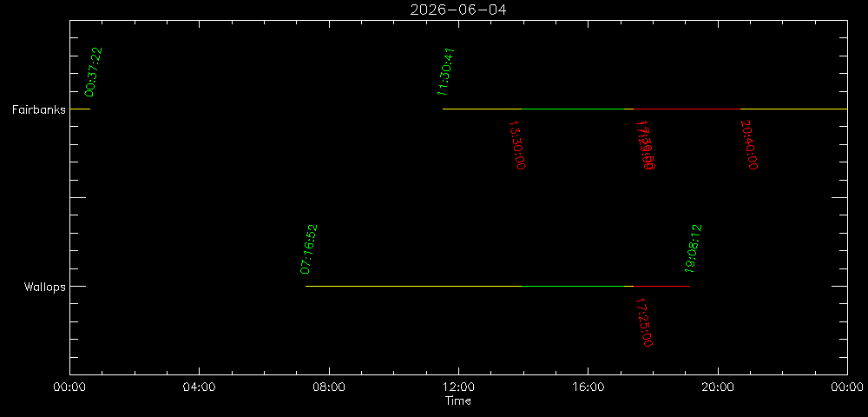Viewport: 868px width, 417px height.
Task: Click the green 19:08:12 end marker
Action: [x=694, y=249]
